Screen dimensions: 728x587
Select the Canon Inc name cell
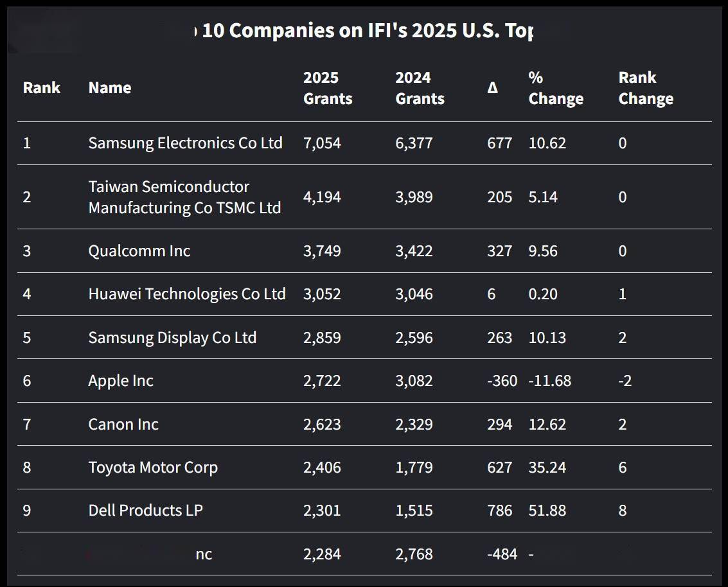click(123, 425)
